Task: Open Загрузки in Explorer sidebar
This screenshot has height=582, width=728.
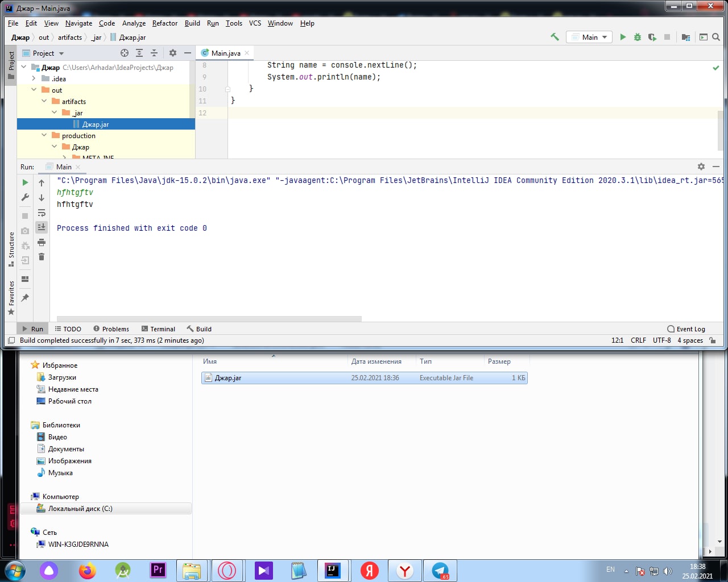Action: (62, 377)
